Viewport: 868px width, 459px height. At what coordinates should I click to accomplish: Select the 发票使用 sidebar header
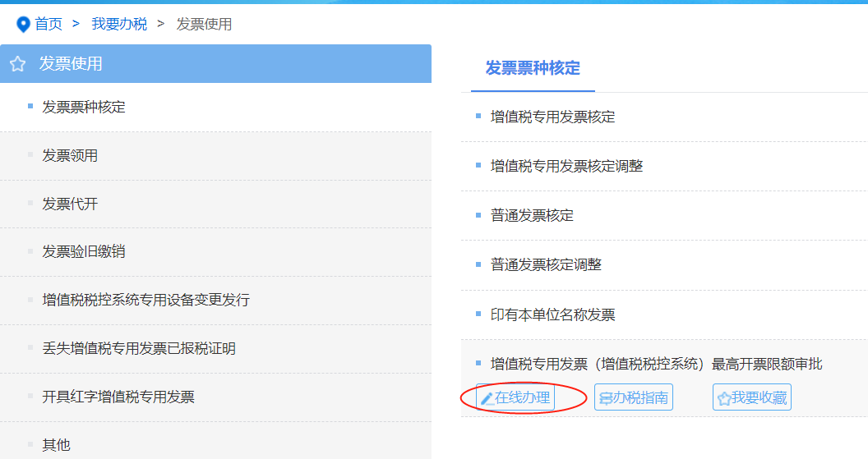coord(215,63)
